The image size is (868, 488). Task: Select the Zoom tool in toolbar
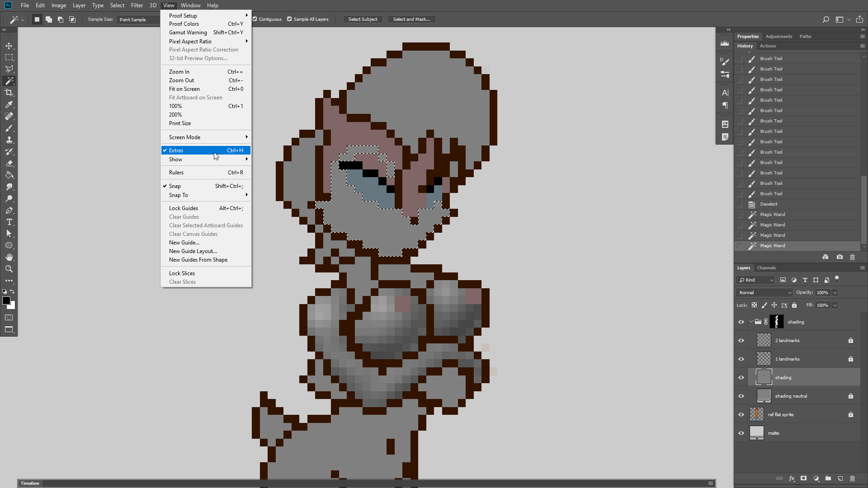click(9, 269)
